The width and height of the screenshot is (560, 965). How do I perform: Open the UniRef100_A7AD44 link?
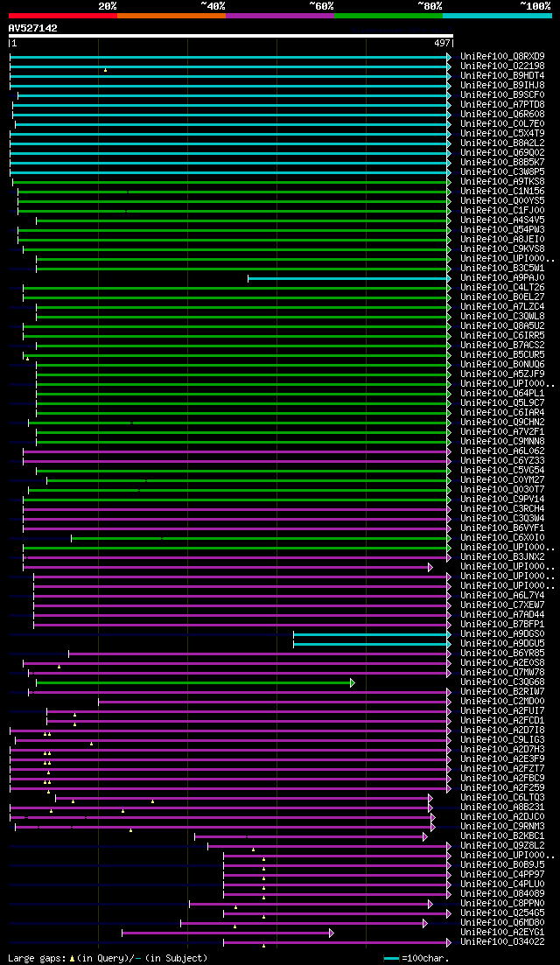point(502,615)
